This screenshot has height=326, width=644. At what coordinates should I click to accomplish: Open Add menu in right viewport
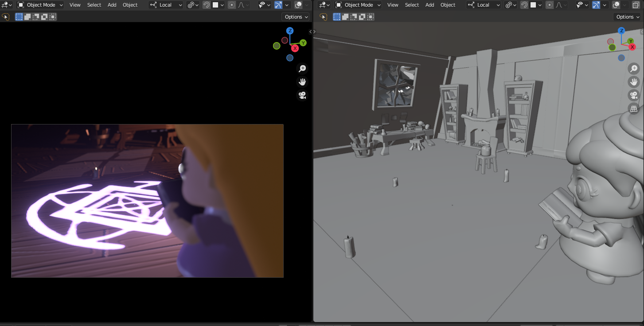430,5
